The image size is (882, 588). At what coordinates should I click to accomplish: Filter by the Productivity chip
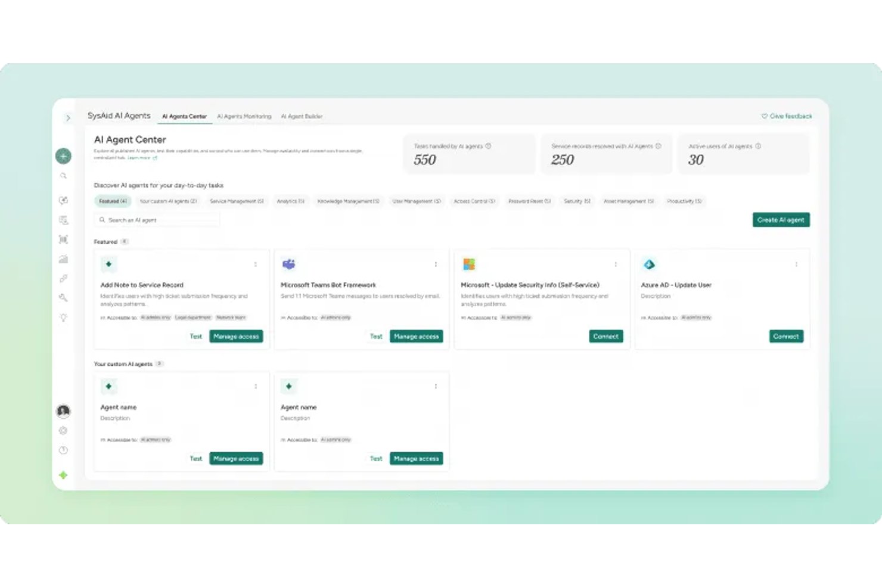coord(684,201)
